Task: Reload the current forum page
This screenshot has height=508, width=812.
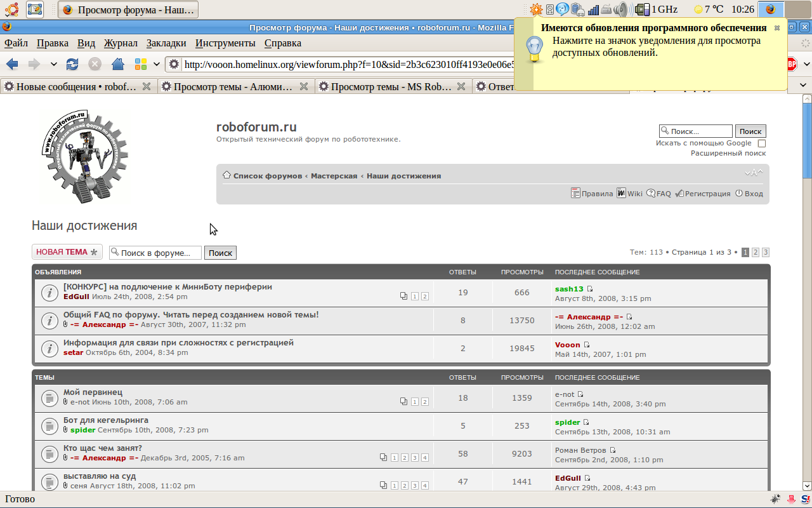Action: pos(73,64)
